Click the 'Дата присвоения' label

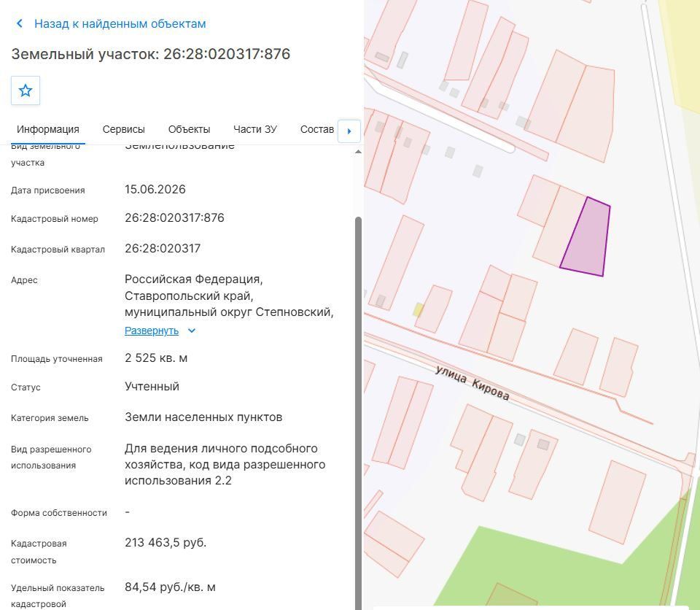[48, 190]
